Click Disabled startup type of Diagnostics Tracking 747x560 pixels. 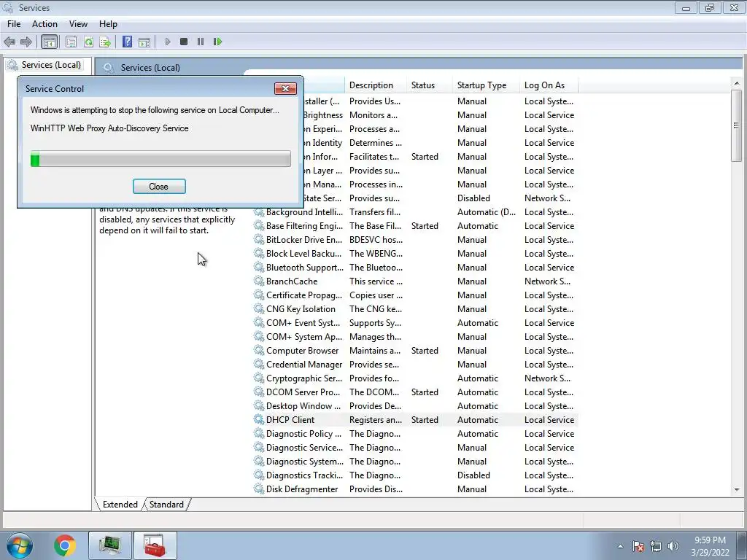click(473, 475)
